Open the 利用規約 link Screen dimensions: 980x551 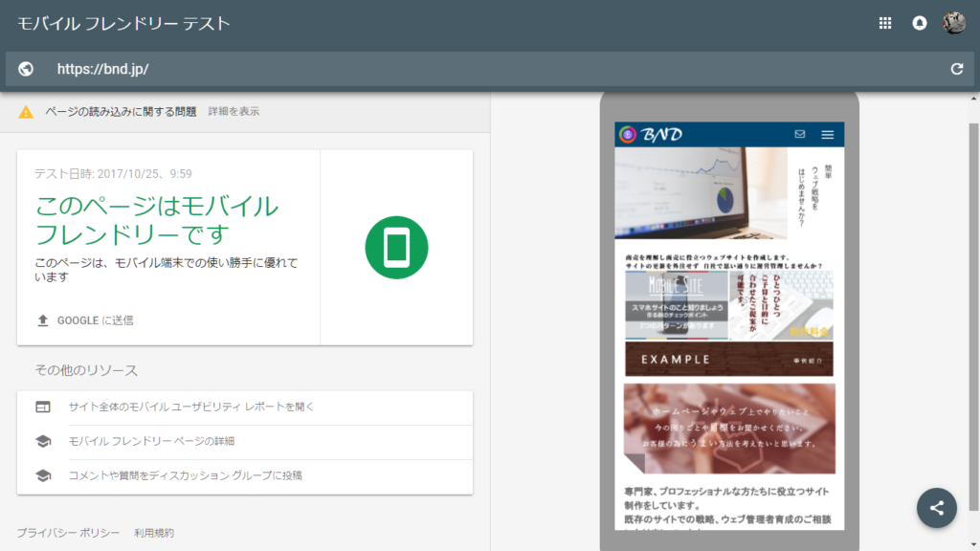154,533
